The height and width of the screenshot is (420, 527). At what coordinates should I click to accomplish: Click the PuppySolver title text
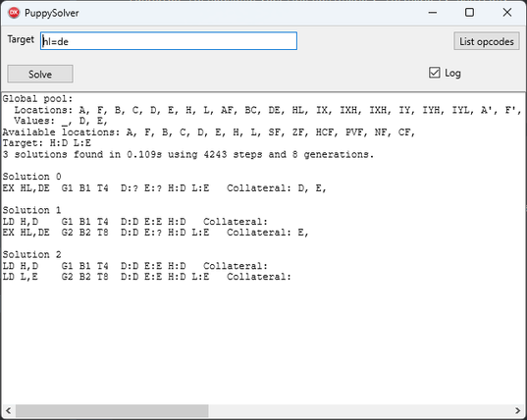point(52,13)
